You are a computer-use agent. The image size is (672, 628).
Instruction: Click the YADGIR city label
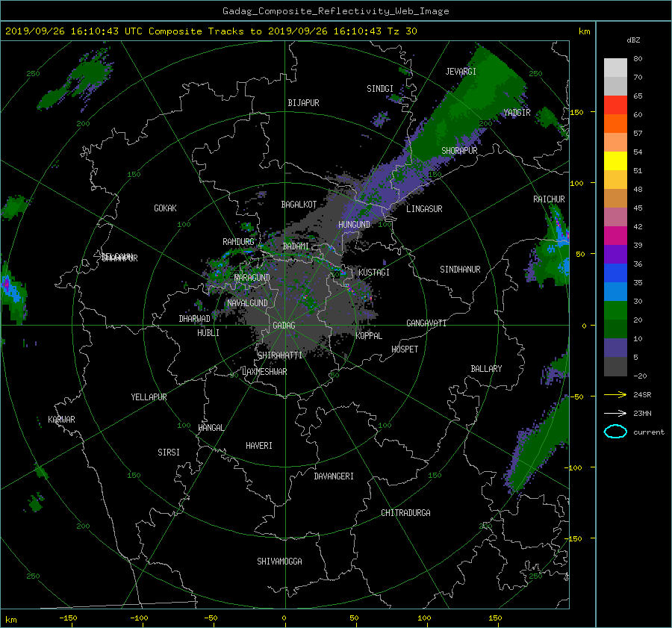517,113
